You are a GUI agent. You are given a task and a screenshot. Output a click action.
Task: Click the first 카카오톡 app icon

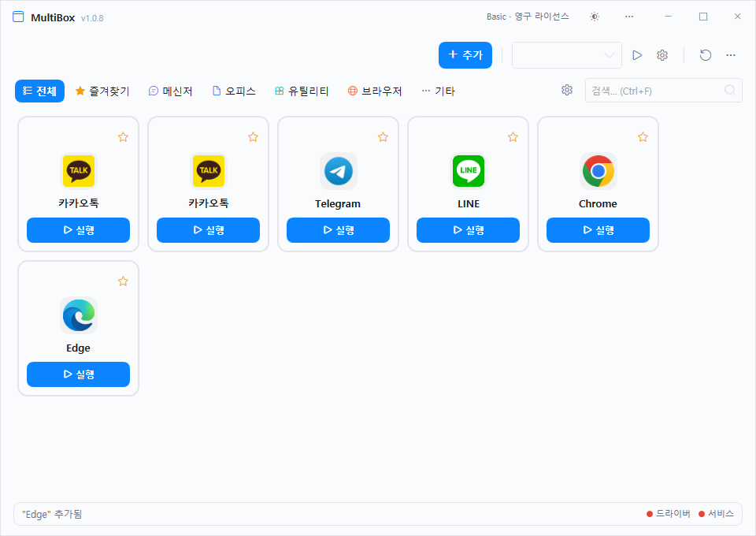79,171
